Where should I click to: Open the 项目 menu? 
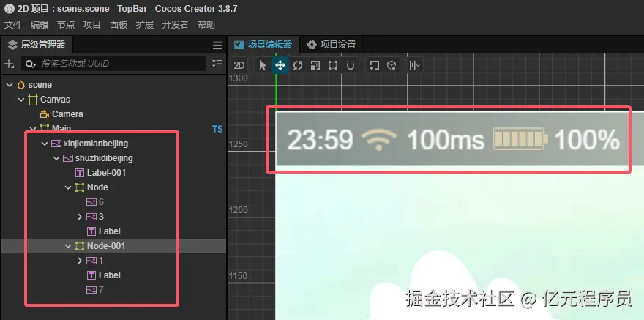click(x=92, y=25)
